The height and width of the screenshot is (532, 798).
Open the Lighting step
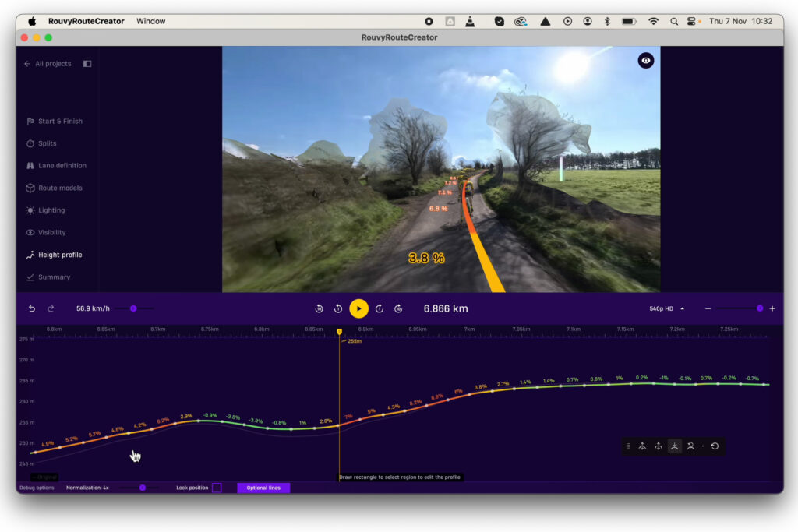45,210
